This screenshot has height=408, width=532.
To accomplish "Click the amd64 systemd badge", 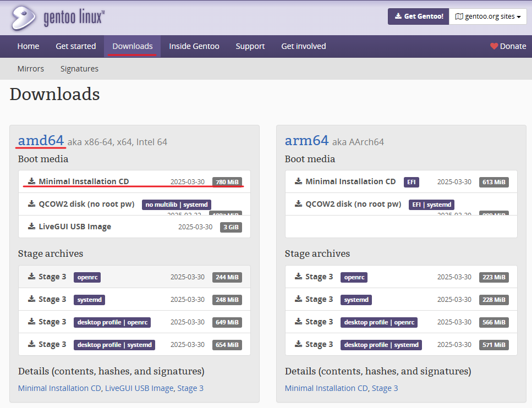I will (89, 300).
